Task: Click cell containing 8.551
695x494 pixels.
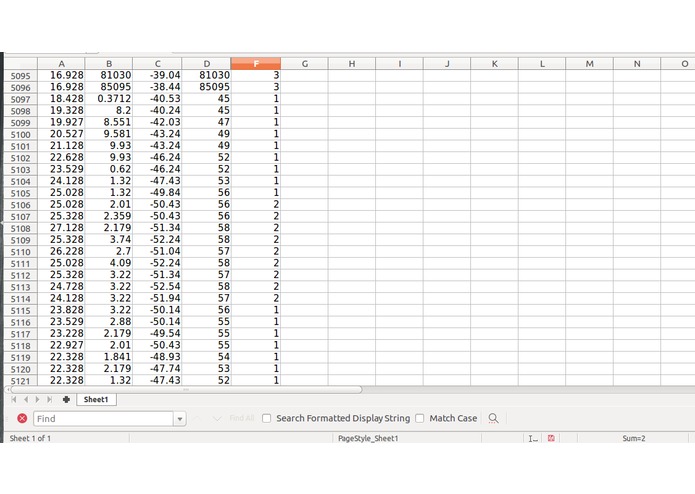Action: tap(109, 122)
